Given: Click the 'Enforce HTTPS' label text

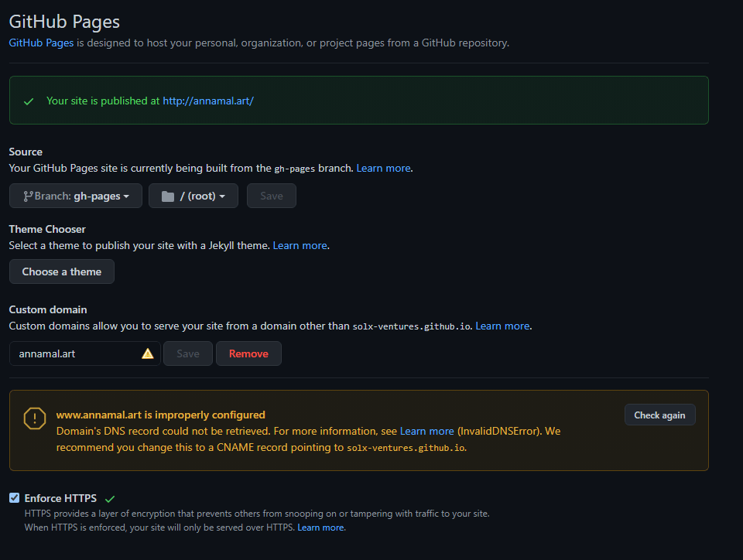Looking at the screenshot, I should click(60, 498).
